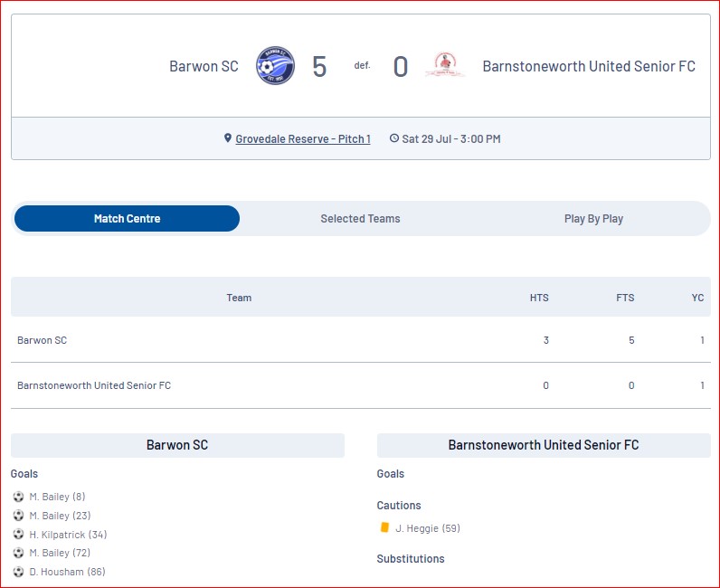Screen dimensions: 720x588
Task: Select the Barwon SC row in score table
Action: coord(361,340)
